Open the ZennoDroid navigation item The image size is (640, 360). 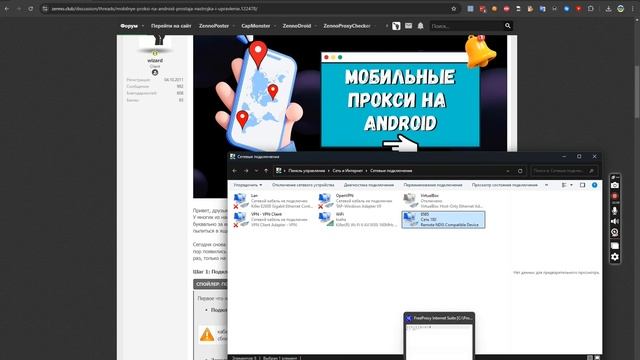297,26
